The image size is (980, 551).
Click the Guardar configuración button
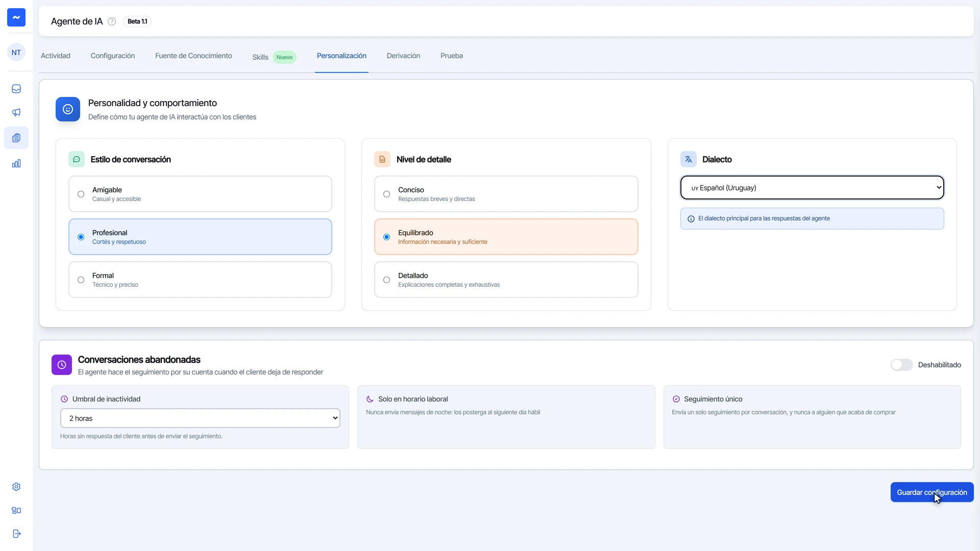(x=932, y=492)
